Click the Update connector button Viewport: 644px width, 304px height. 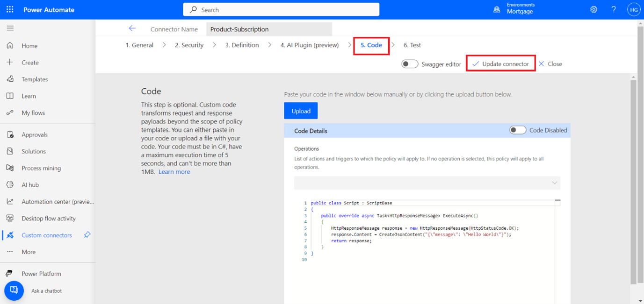pos(500,64)
